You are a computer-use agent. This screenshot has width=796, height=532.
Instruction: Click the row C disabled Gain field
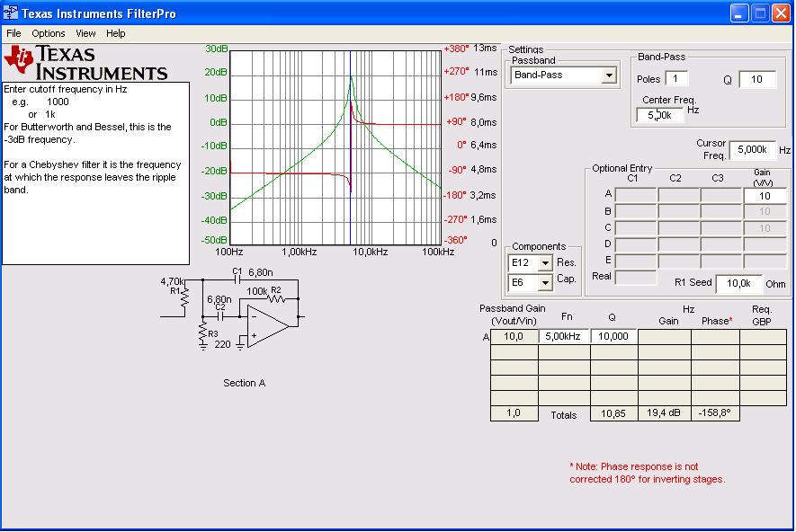pos(765,228)
